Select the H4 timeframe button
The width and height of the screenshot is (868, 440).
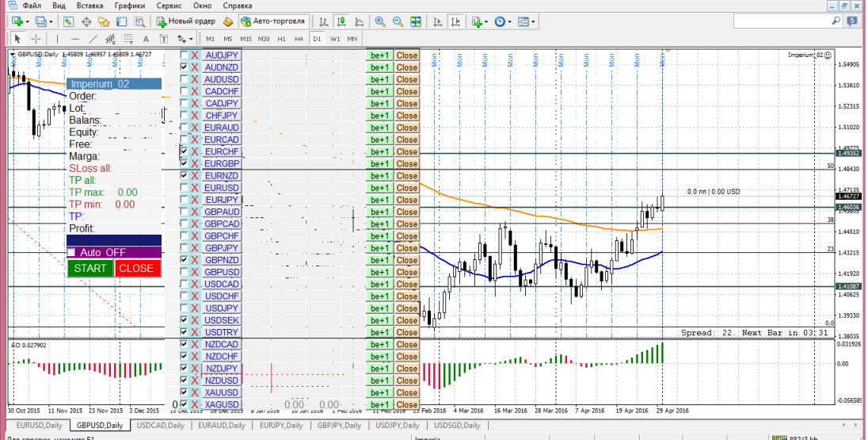click(299, 39)
